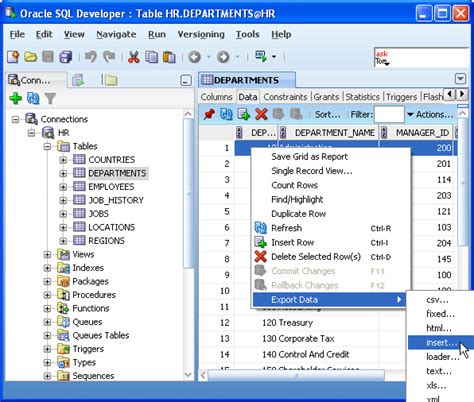This screenshot has width=474, height=402.
Task: Click the horizontal scrollbar below data grid
Action: click(296, 375)
